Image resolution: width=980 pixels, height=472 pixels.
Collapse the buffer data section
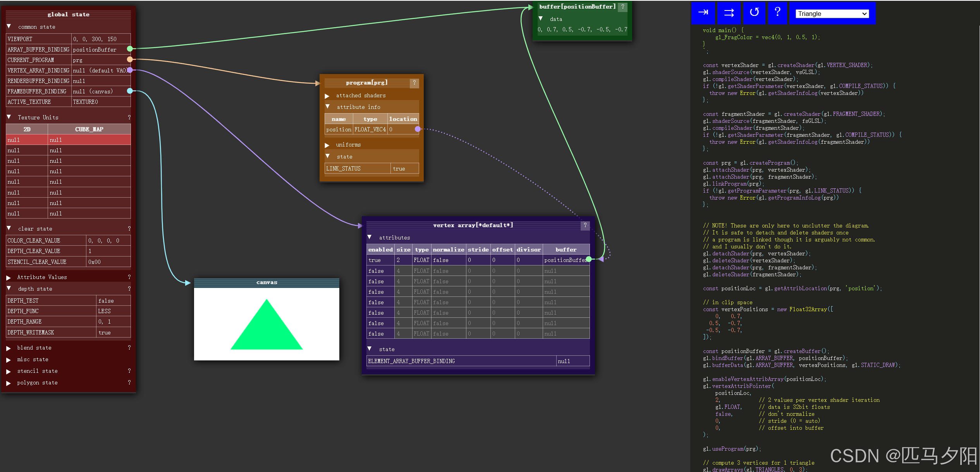[541, 19]
